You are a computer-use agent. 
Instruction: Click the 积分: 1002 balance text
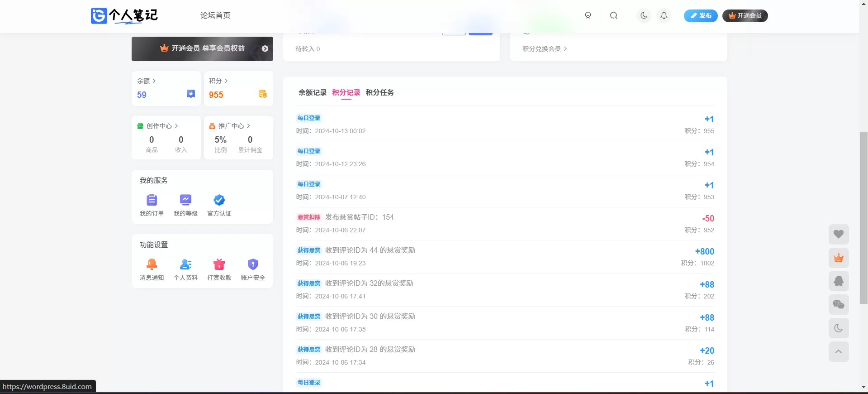coord(698,263)
